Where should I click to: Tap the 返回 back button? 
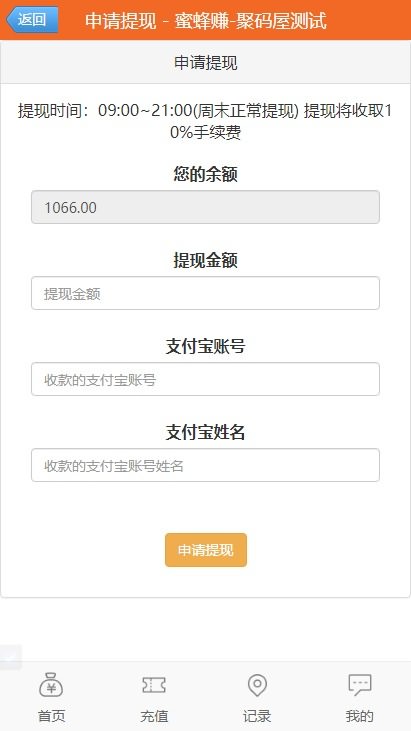32,20
